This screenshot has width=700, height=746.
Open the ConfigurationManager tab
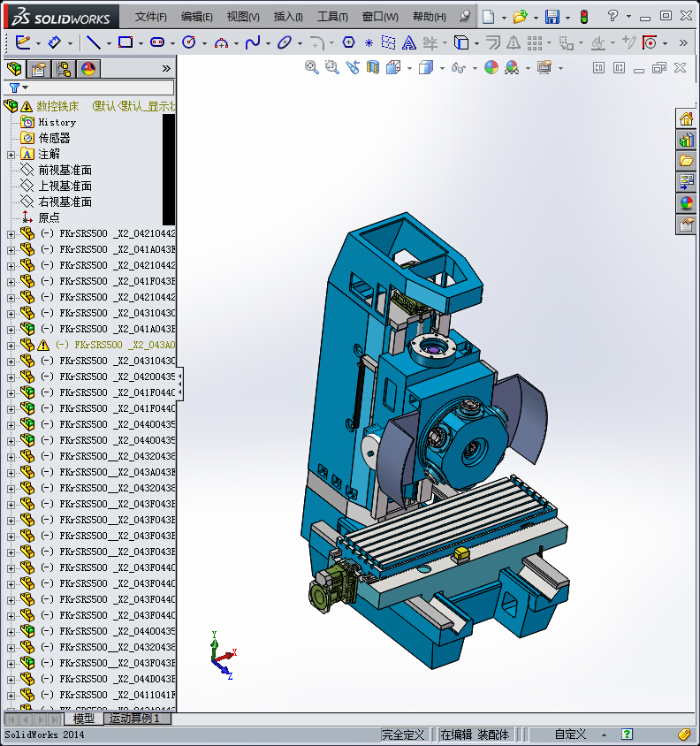(x=64, y=69)
